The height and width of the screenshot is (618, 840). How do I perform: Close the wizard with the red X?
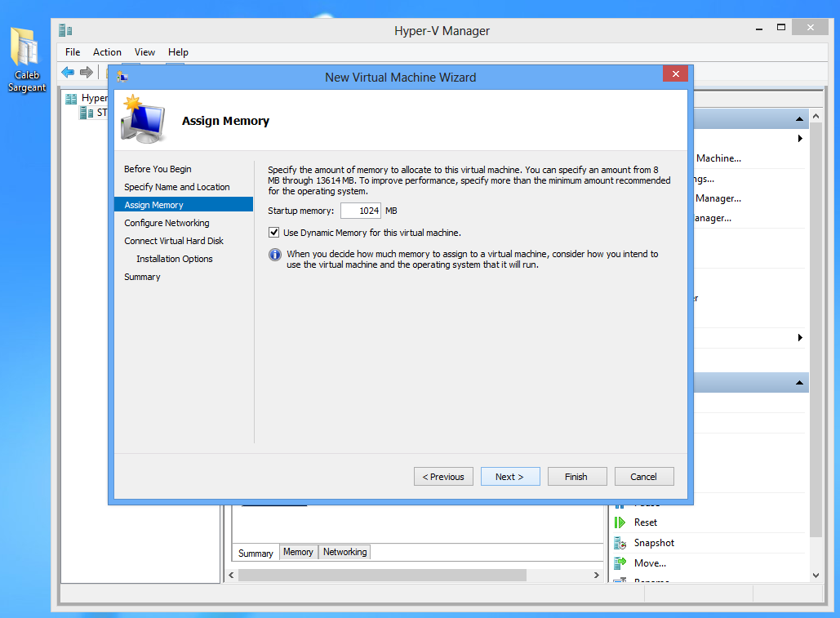pos(676,74)
